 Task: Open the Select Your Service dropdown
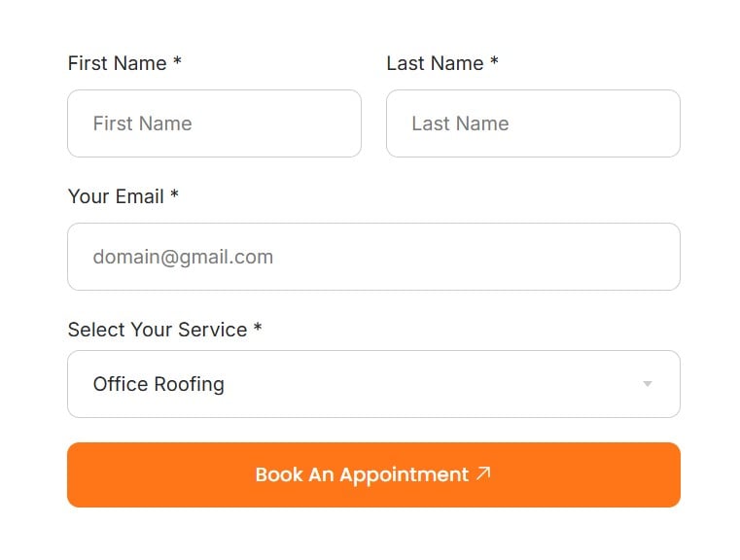(x=373, y=384)
